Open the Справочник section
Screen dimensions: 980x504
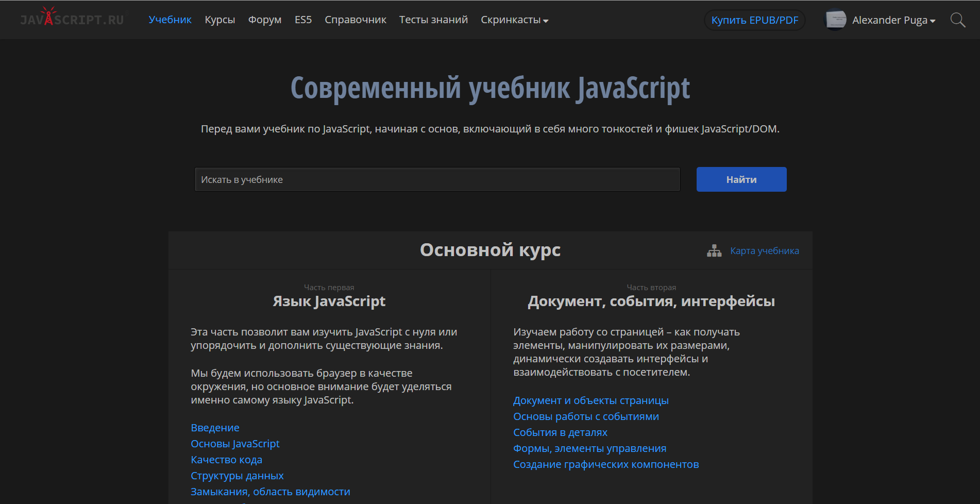(x=355, y=20)
